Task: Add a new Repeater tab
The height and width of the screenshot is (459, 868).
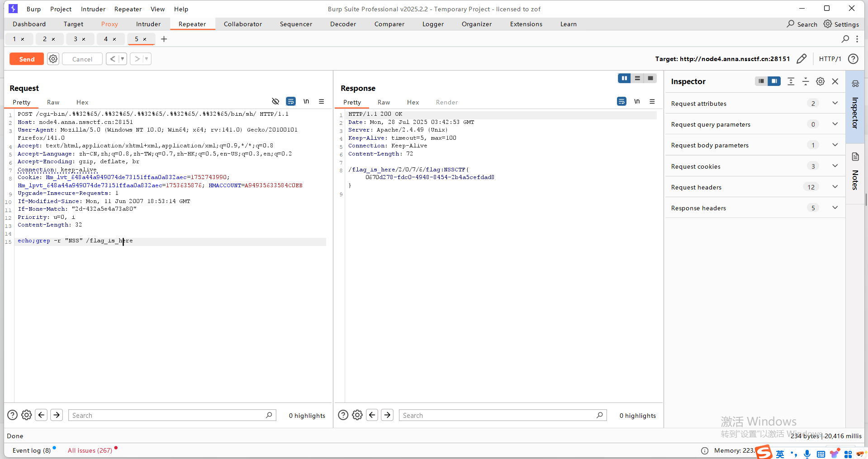Action: pos(164,39)
